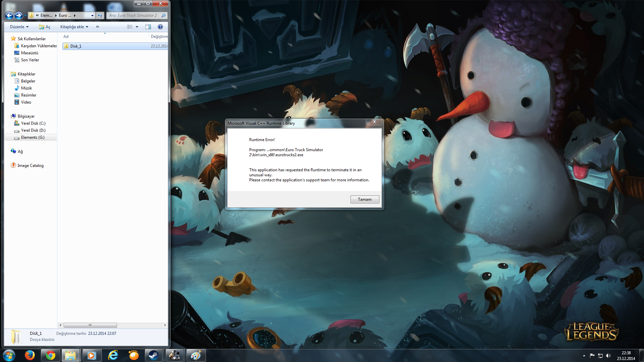Viewport: 644px width, 362px height.
Task: Show more toolbar commands via double chevron
Action: click(x=98, y=27)
